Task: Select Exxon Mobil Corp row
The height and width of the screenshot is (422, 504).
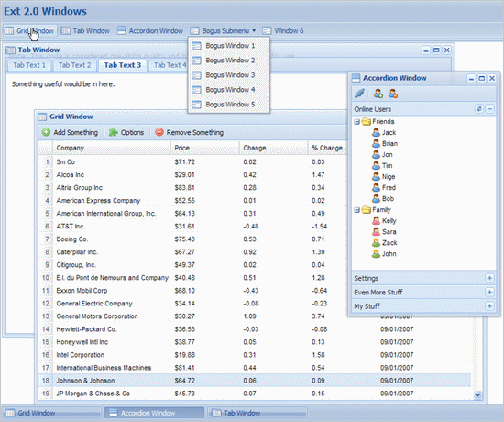Action: pyautogui.click(x=192, y=291)
